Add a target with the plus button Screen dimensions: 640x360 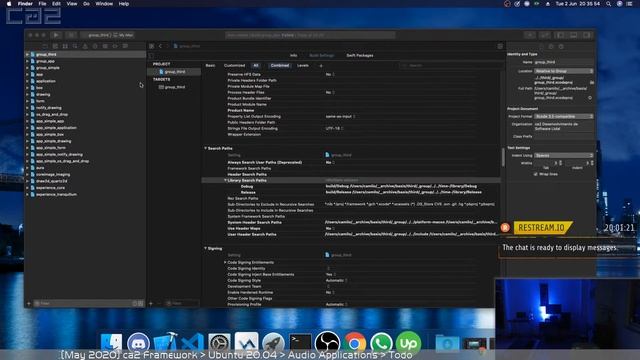pos(151,303)
